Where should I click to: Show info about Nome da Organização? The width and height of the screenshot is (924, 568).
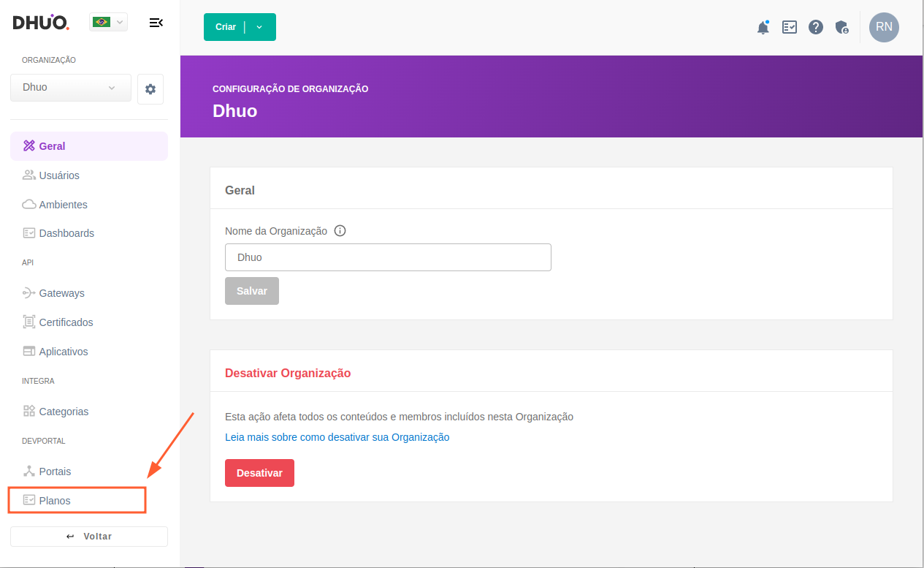click(x=340, y=231)
